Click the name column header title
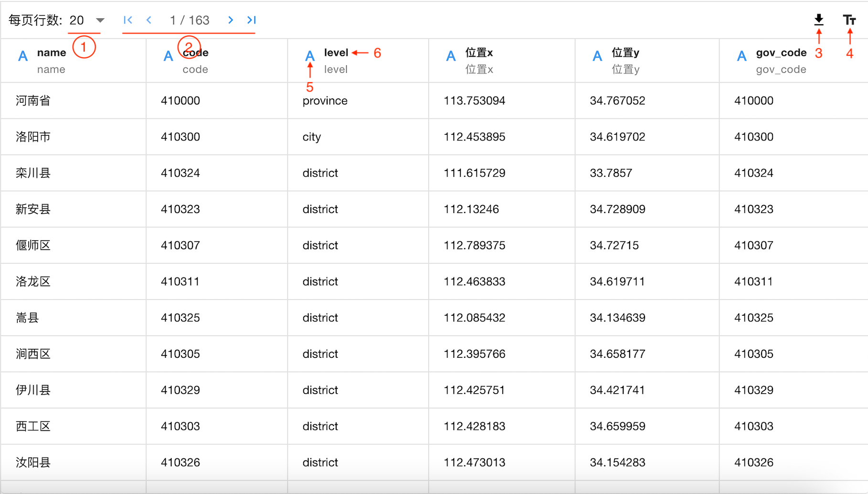Screen dimensions: 868x494 coord(52,53)
